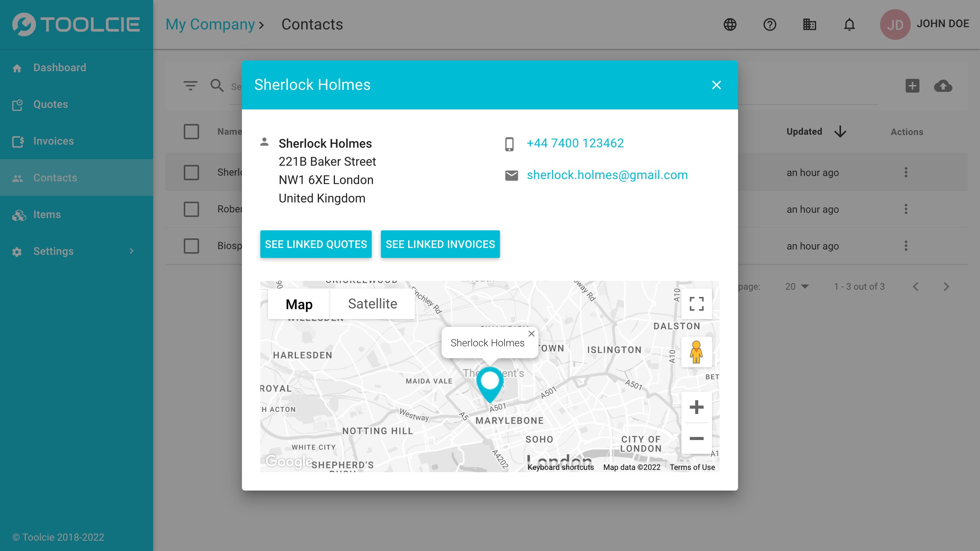
Task: Tick the checkbox for the Sherlock row
Action: [x=191, y=172]
